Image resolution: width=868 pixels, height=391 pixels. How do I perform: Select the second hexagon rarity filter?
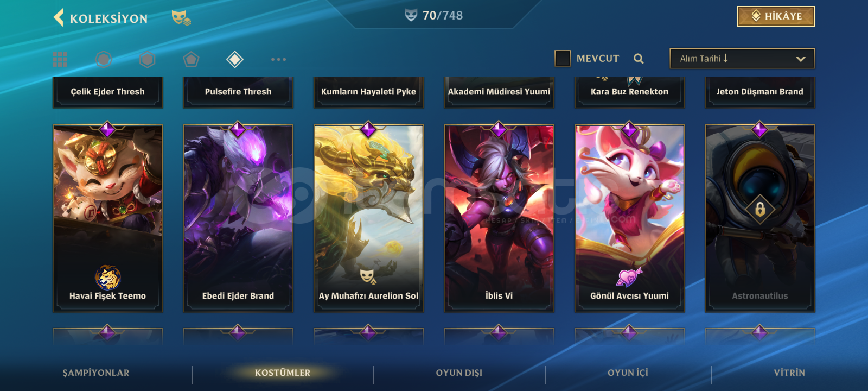click(147, 59)
